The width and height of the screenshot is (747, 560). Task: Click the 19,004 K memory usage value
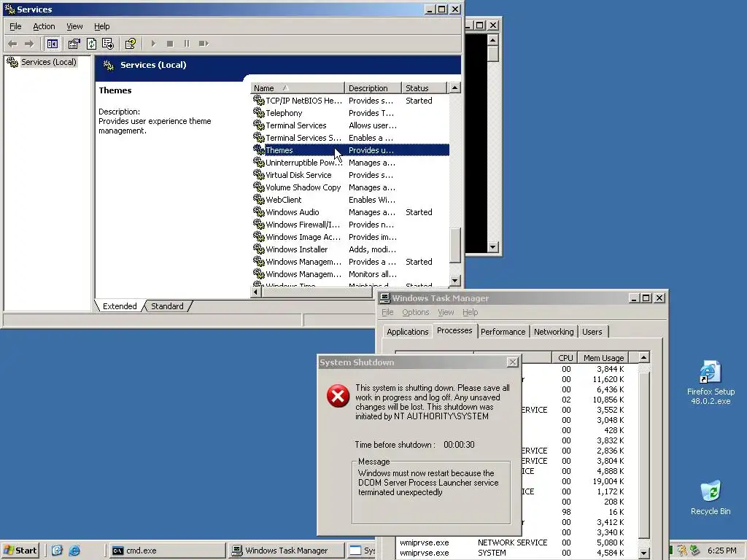[608, 481]
